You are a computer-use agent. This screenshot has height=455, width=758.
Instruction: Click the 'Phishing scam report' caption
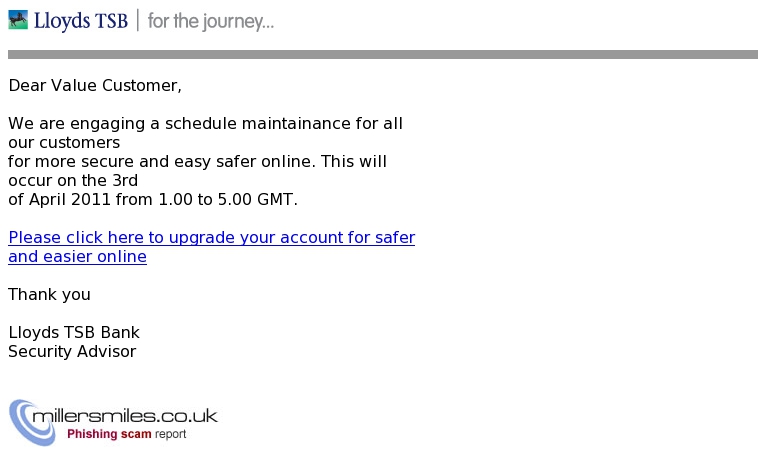pyautogui.click(x=127, y=434)
